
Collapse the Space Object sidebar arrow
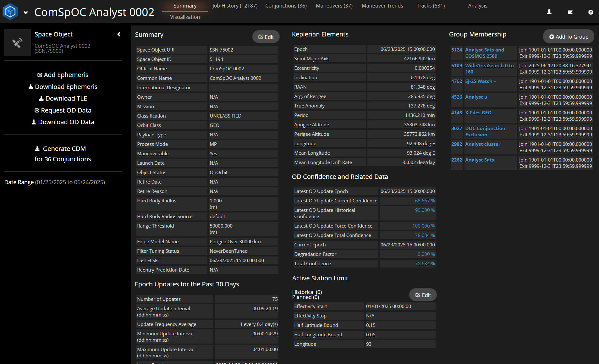click(119, 34)
